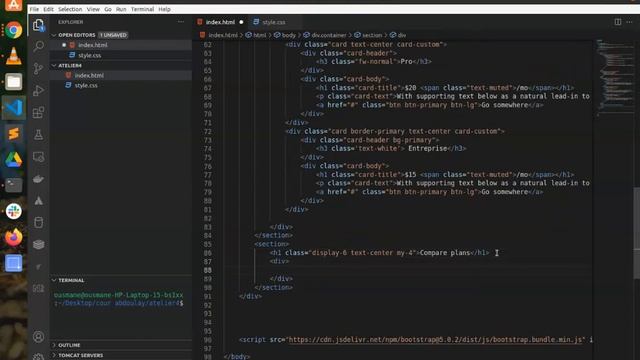The image size is (640, 360).
Task: Open the Terminal app from the dock
Action: (x=13, y=185)
